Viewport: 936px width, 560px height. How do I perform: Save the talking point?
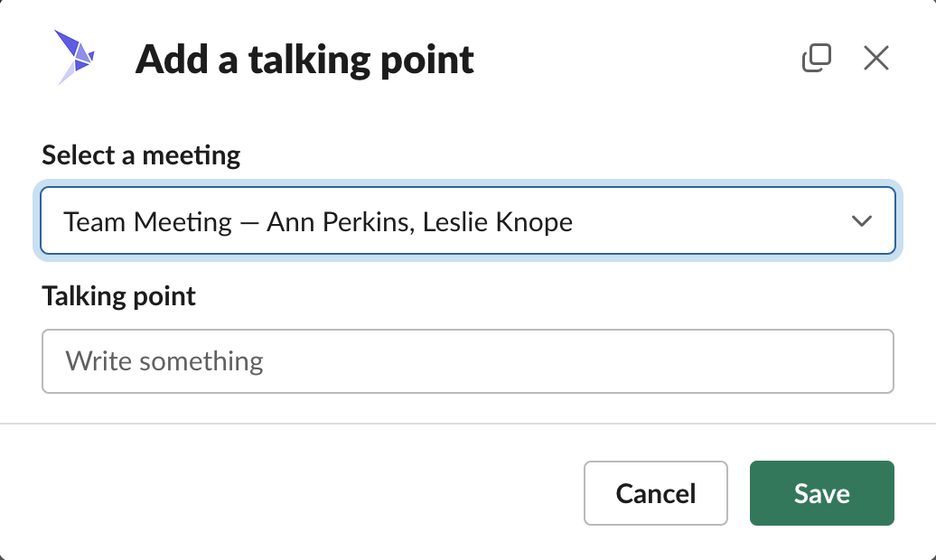coord(821,493)
